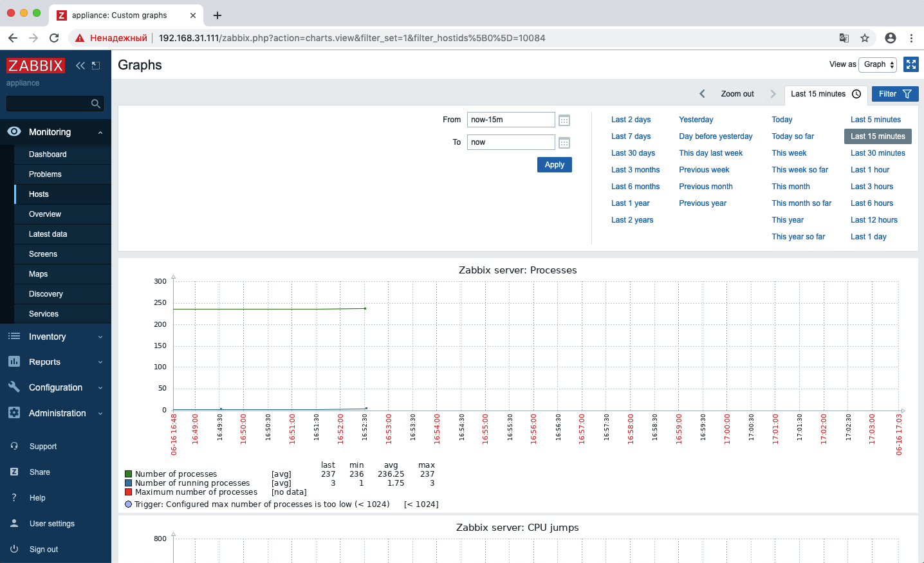Collapse the sidebar with double-chevron icon
This screenshot has height=563, width=924.
tap(80, 66)
